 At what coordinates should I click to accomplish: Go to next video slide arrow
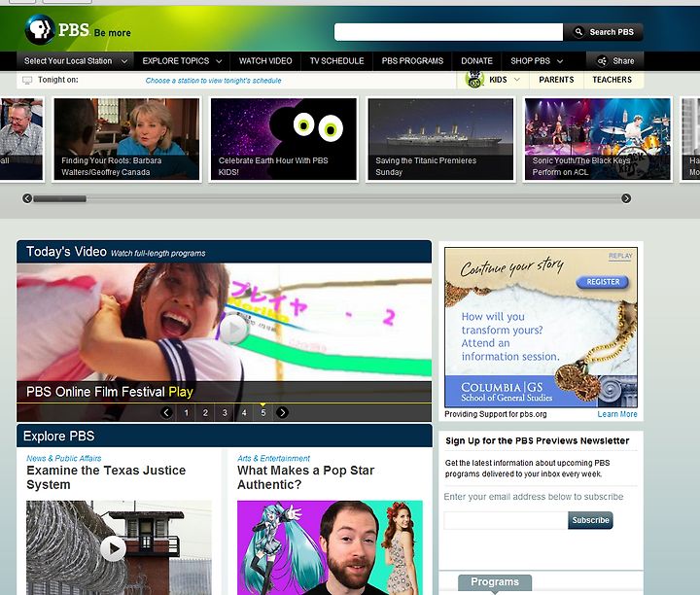[x=282, y=412]
